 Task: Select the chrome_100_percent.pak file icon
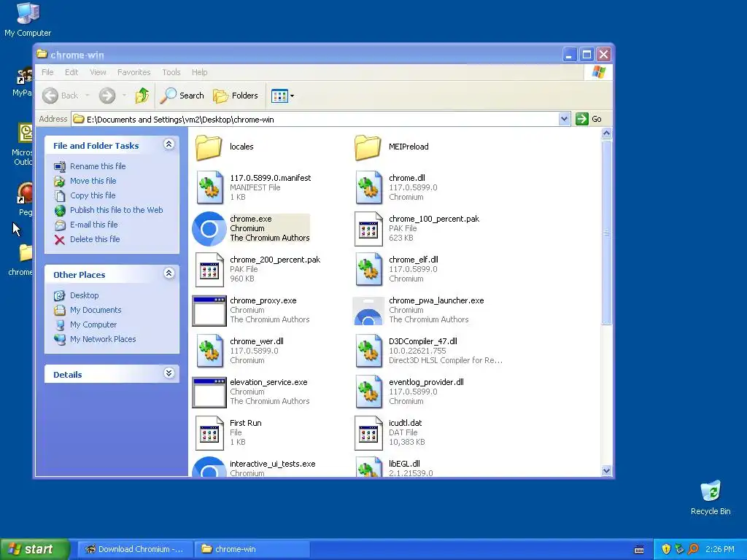click(x=368, y=228)
